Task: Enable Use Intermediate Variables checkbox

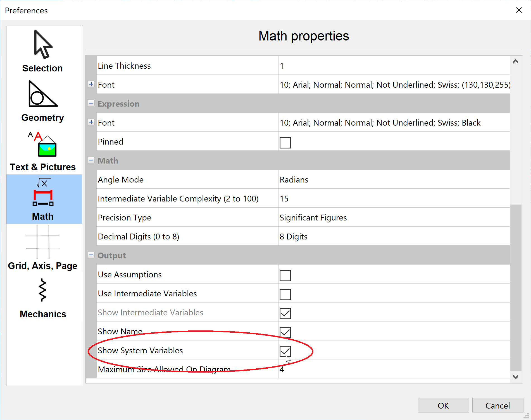Action: tap(285, 294)
